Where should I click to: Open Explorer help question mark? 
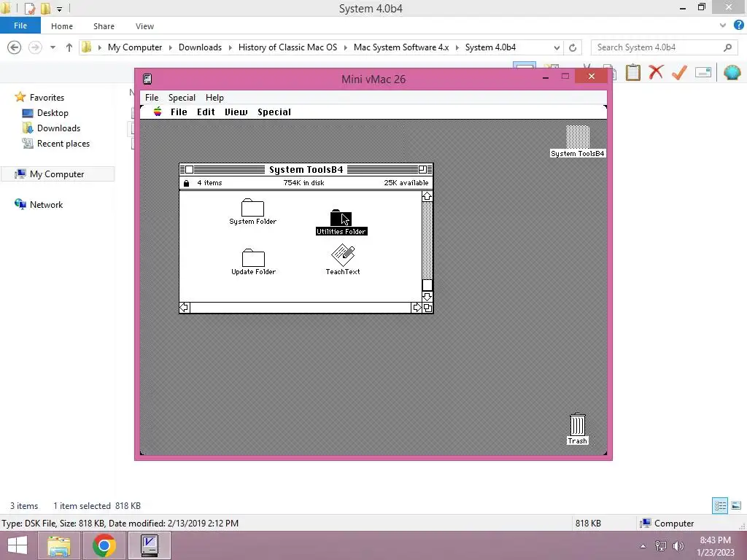pos(739,26)
